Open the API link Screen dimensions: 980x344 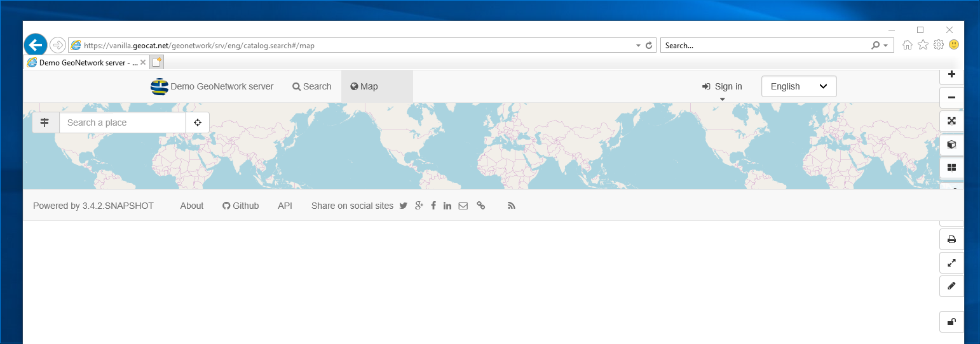coord(285,206)
